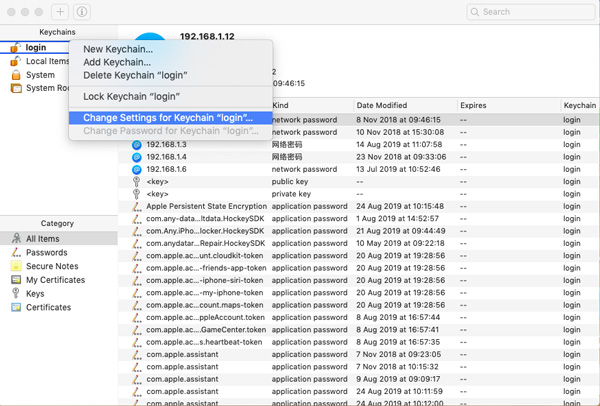Click the key icon of the private key row

click(x=136, y=194)
